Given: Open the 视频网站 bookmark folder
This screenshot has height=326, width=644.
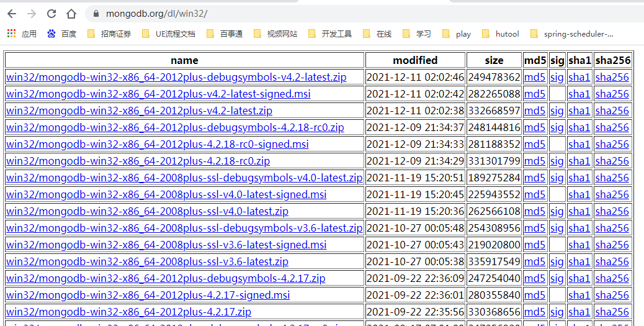Looking at the screenshot, I should [x=275, y=34].
